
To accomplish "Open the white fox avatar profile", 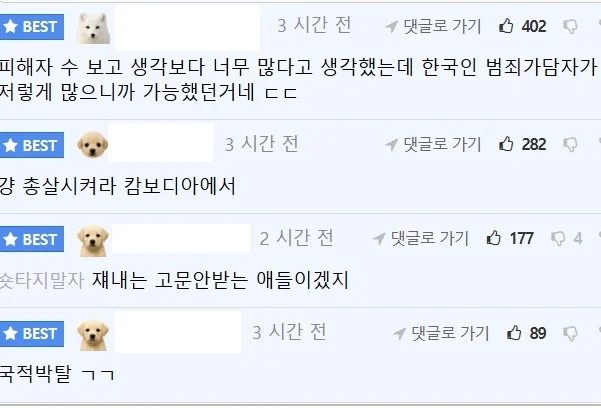I will point(92,26).
